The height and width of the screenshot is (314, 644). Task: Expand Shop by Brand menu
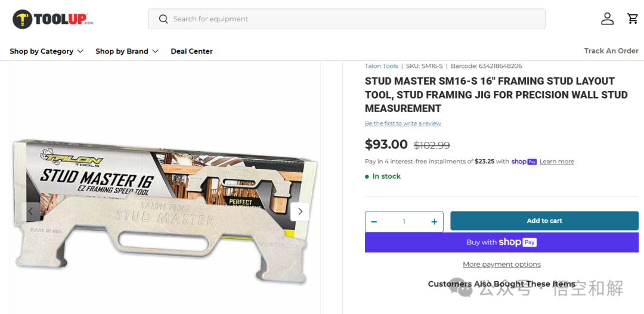point(127,51)
